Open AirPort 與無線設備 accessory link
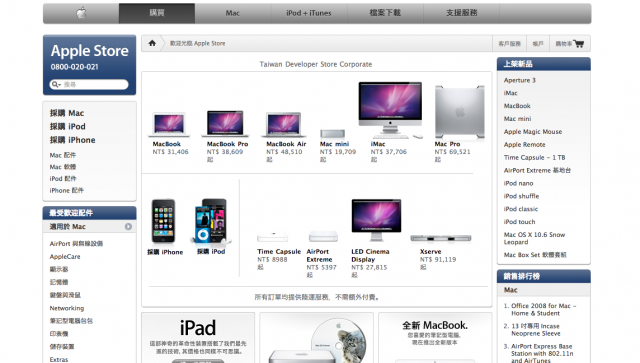Image resolution: width=640 pixels, height=363 pixels. point(76,244)
